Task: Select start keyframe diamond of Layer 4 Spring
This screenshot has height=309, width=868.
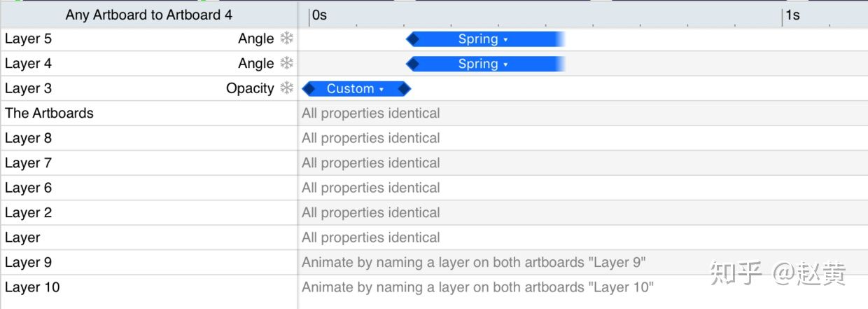Action: 412,64
